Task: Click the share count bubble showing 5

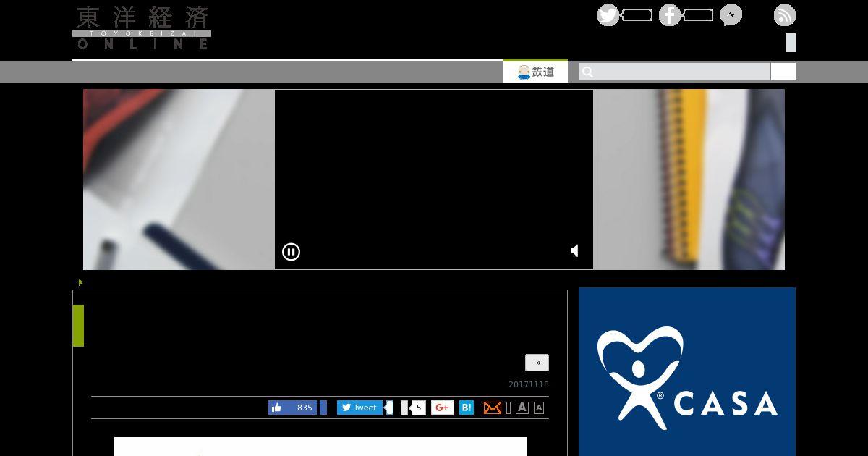Action: click(417, 408)
